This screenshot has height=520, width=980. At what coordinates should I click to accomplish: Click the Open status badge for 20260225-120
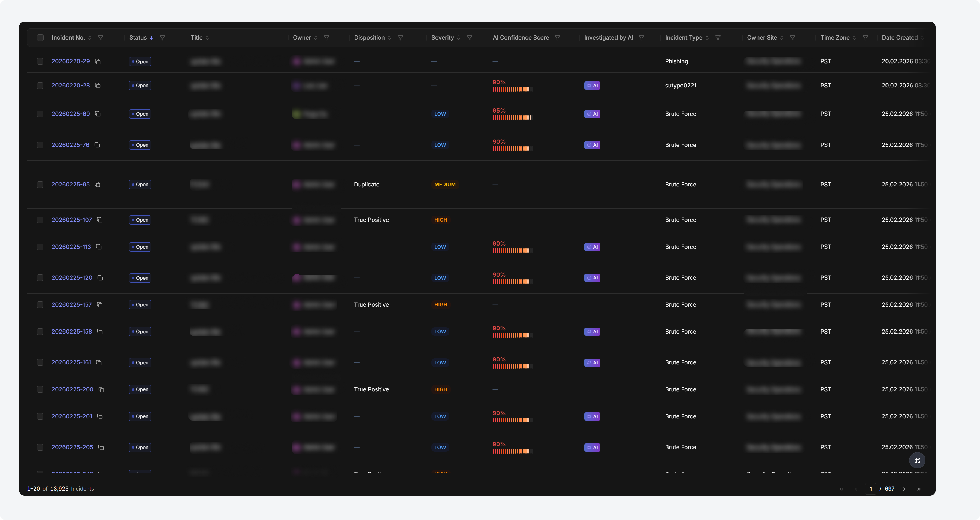[140, 278]
